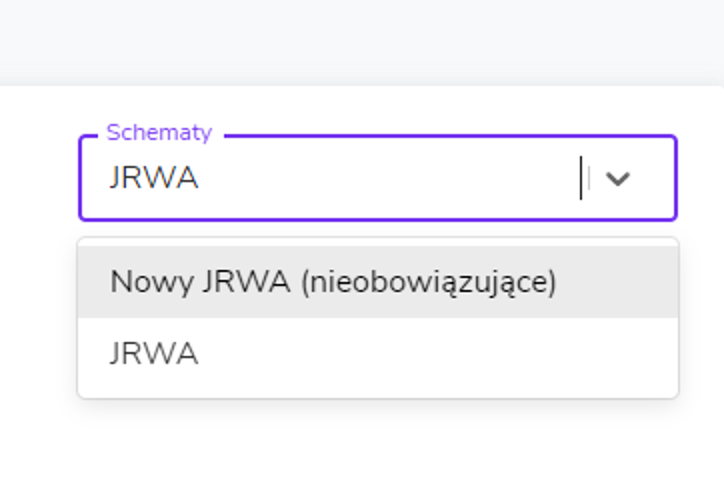Place cursor at text caret in Schematy field
Viewport: 724px width, 498px height.
point(580,179)
